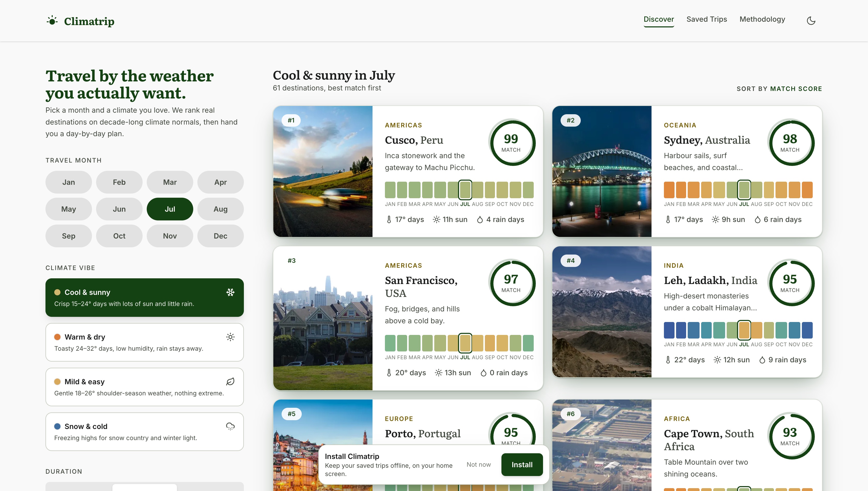
Task: Click sun hours icon on Cusco card
Action: [x=437, y=220]
